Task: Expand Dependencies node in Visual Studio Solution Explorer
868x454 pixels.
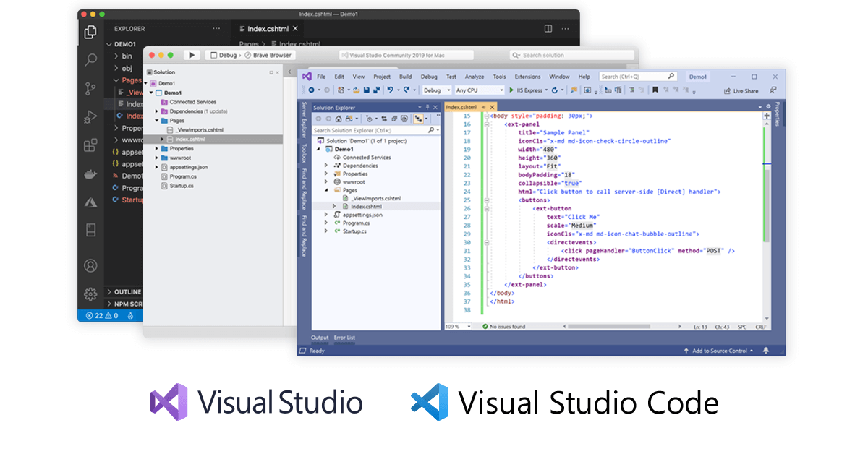Action: (326, 166)
